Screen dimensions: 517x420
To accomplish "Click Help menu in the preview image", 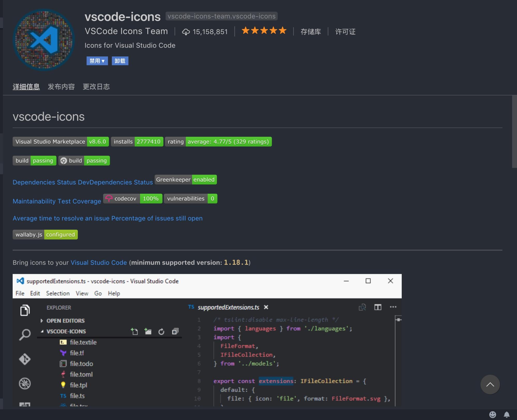I will [114, 293].
